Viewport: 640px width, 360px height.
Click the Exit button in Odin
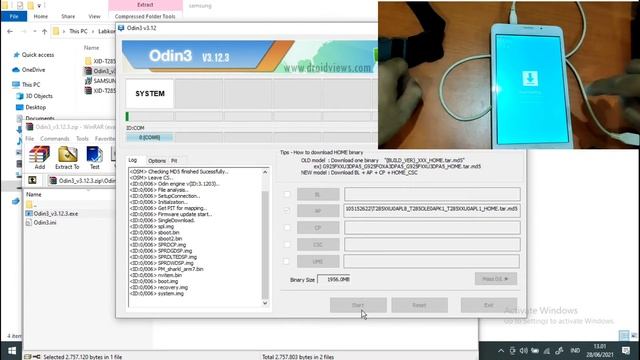click(x=489, y=305)
